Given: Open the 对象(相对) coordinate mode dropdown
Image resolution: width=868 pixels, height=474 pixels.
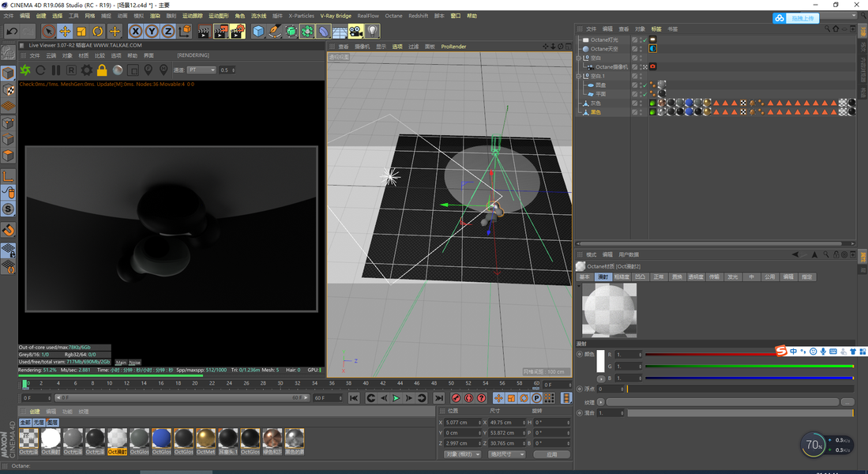Looking at the screenshot, I should [x=462, y=454].
